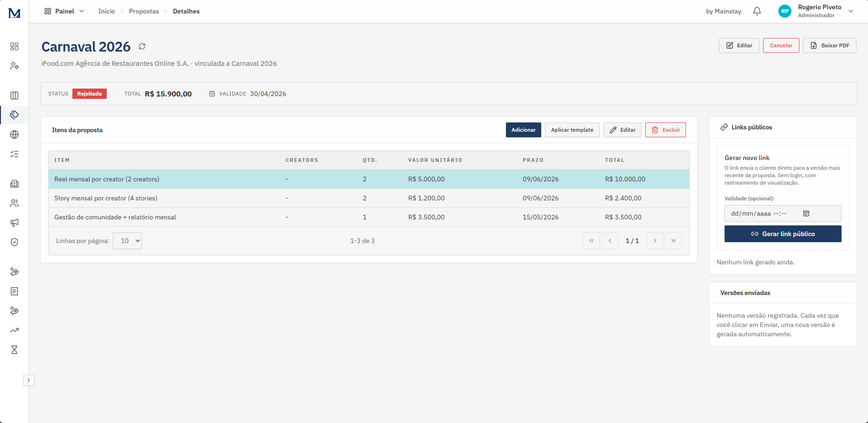Click the CREATORS column header
This screenshot has height=423, width=868.
pos(302,160)
